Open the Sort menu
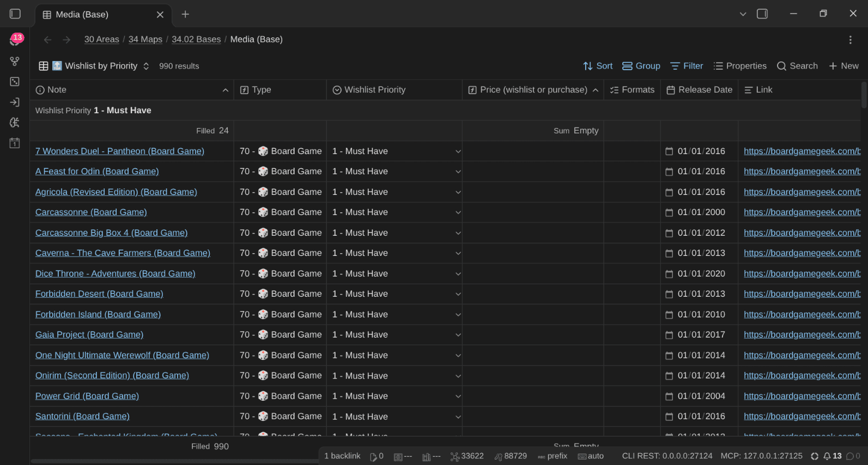The image size is (868, 465). pyautogui.click(x=598, y=66)
